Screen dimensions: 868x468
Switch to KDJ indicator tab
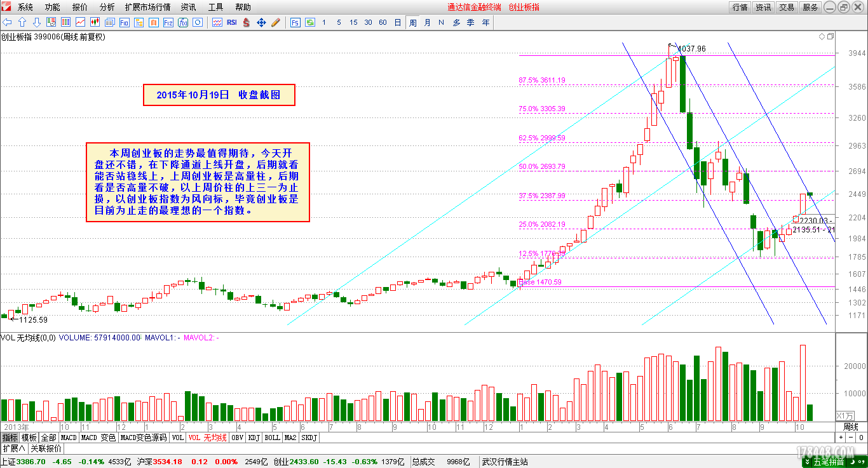point(254,438)
